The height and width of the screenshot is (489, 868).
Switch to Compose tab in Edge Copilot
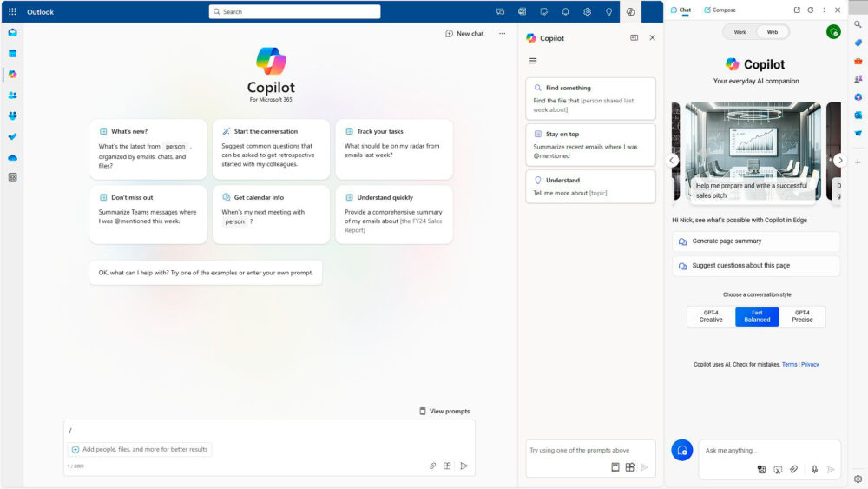720,10
